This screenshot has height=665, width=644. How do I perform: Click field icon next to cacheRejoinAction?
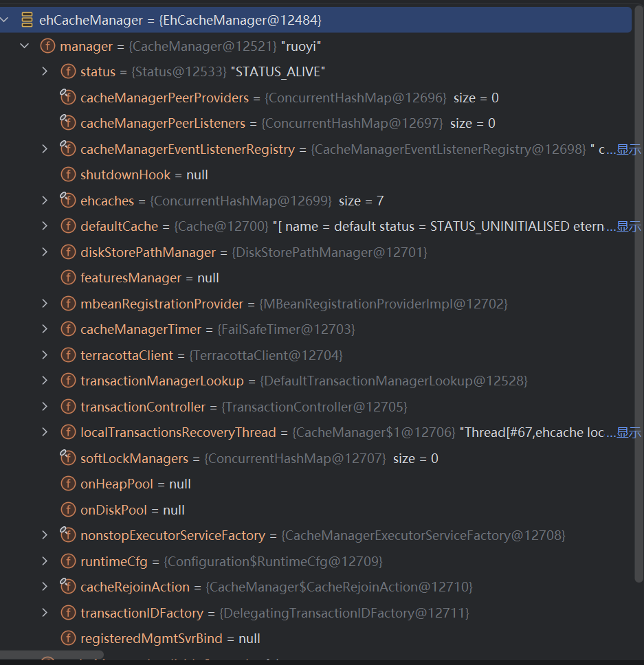pyautogui.click(x=67, y=587)
